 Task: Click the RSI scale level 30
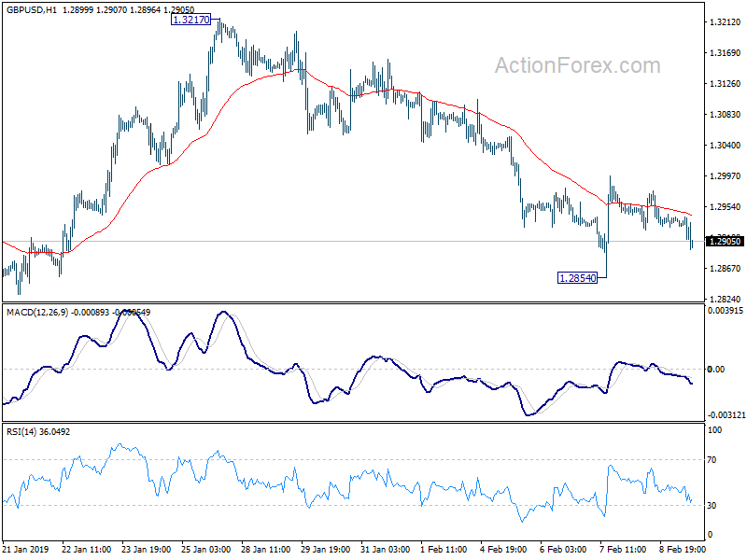tap(712, 506)
